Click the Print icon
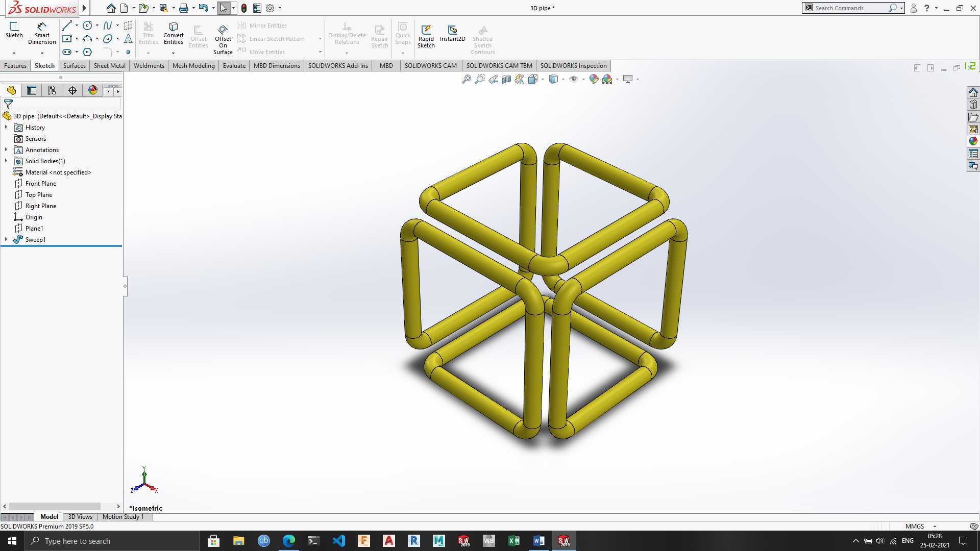Image resolution: width=980 pixels, height=551 pixels. [x=184, y=8]
